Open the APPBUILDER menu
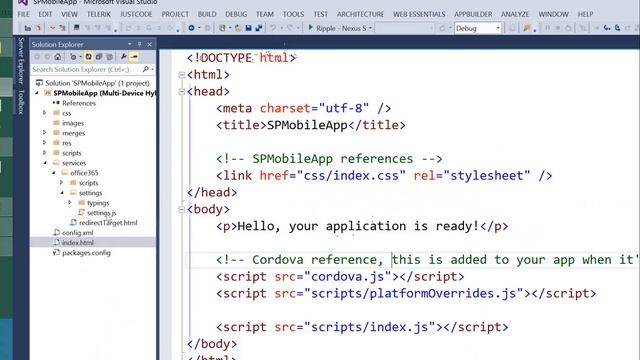640x360 pixels. 473,14
